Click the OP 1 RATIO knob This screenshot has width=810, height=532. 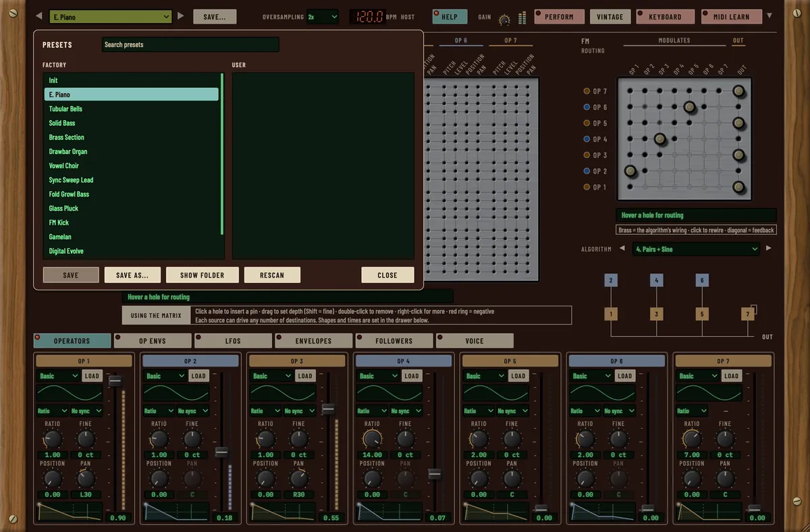point(52,440)
